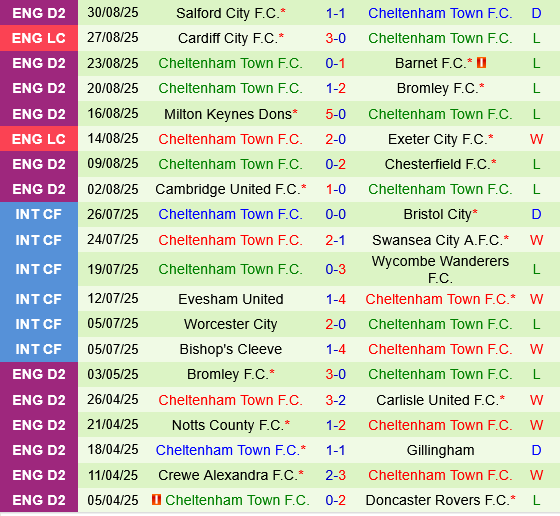560x516 pixels.
Task: Click the 3-2 score versus Carlisle United
Action: point(335,400)
